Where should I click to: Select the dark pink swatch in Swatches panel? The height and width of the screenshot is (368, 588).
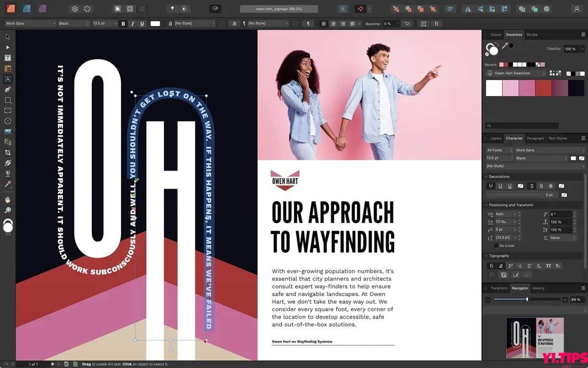coord(527,87)
